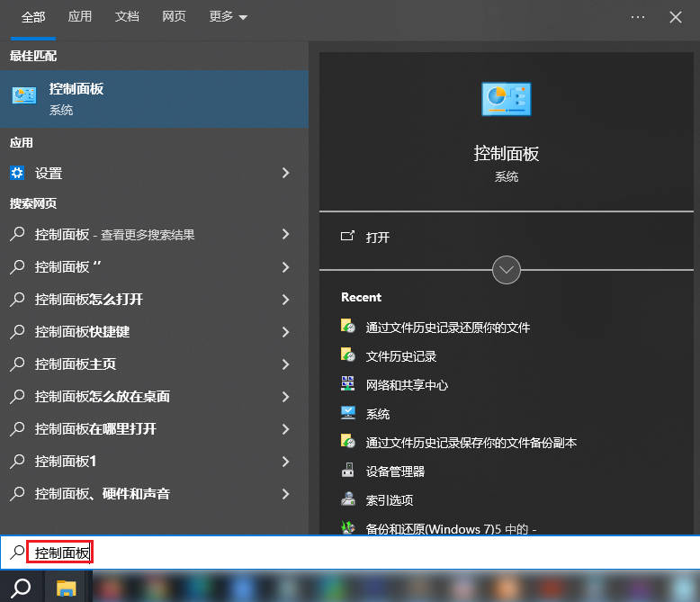
Task: Open the 控制面板 best match result
Action: coord(154,99)
